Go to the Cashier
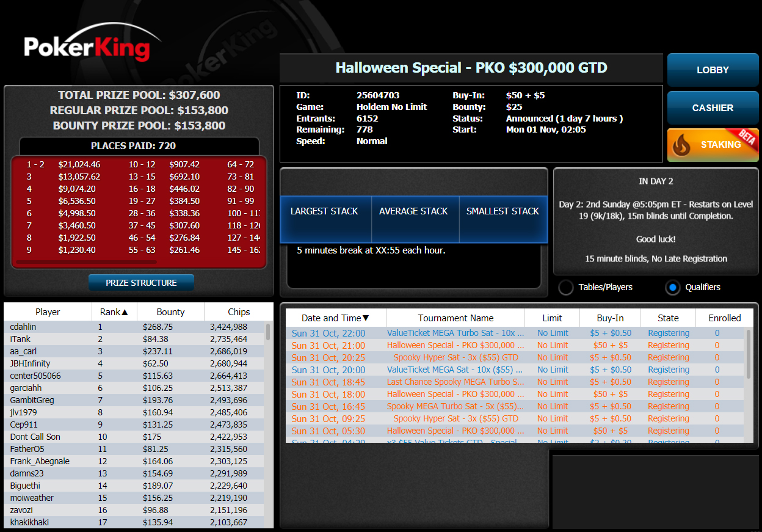This screenshot has width=762, height=532. 713,108
